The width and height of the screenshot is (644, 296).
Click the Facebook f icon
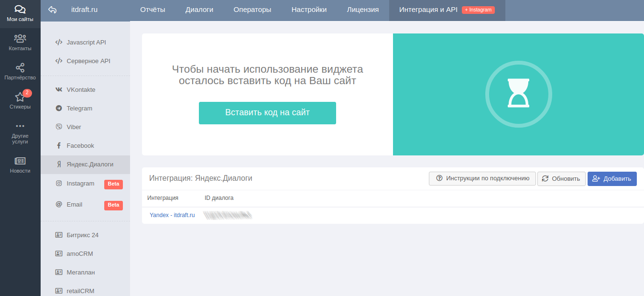pos(59,145)
